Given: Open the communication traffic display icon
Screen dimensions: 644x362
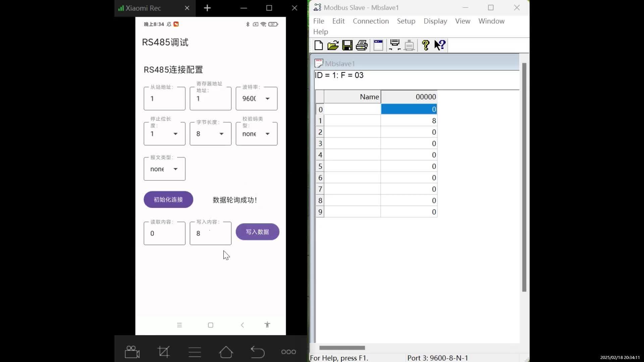Looking at the screenshot, I should pyautogui.click(x=395, y=45).
